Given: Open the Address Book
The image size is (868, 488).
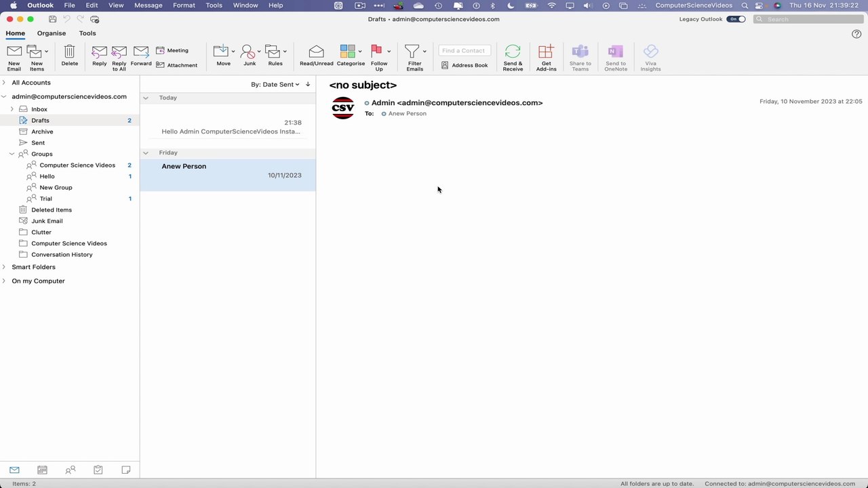Looking at the screenshot, I should [465, 65].
